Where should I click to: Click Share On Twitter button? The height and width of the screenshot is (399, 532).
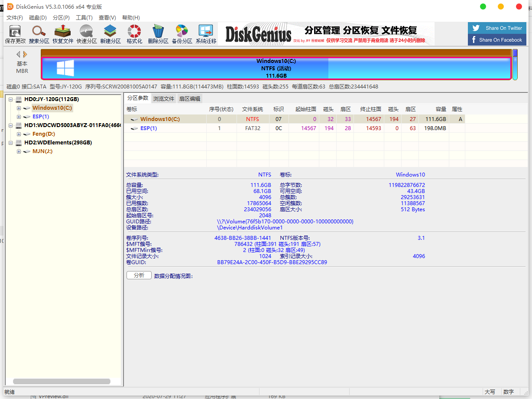click(x=497, y=28)
